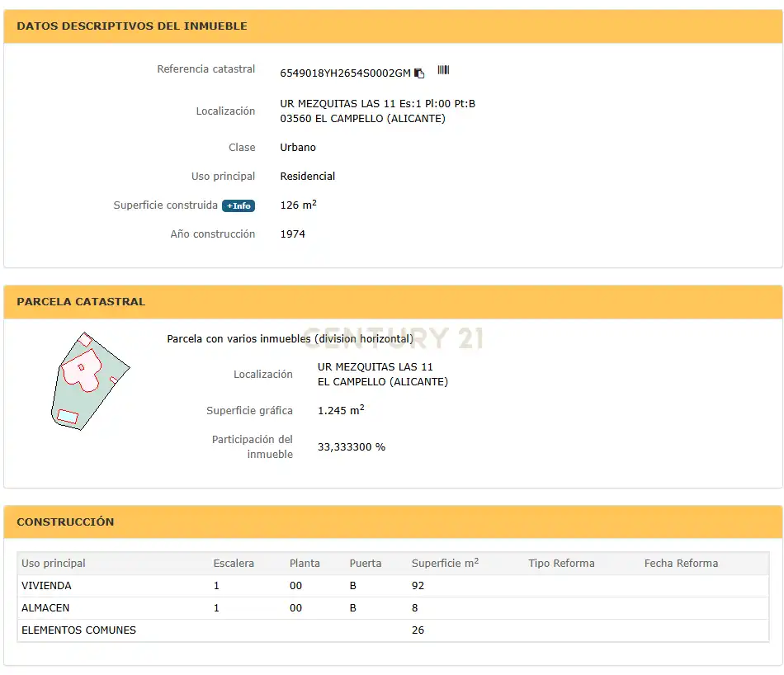Click the Parcela con varios inmuebles description

coord(290,339)
